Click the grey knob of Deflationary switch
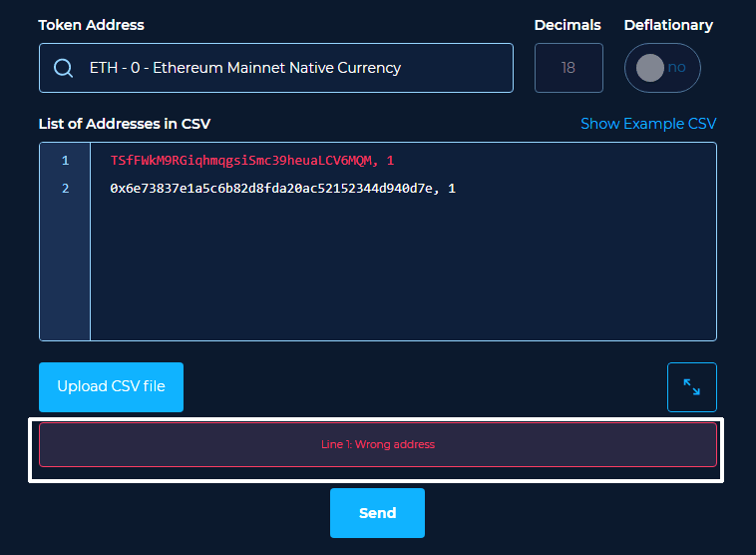 click(650, 68)
